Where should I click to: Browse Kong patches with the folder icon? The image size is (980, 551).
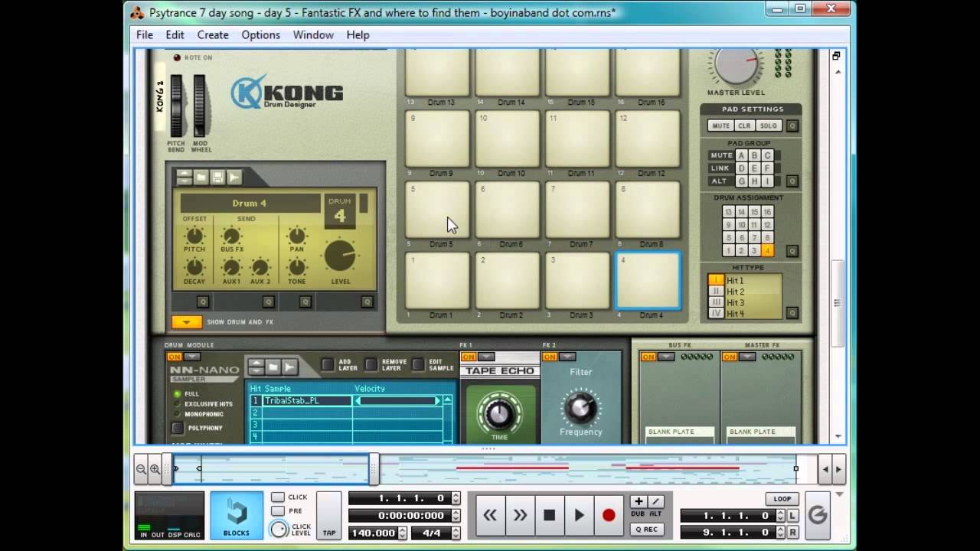(201, 178)
